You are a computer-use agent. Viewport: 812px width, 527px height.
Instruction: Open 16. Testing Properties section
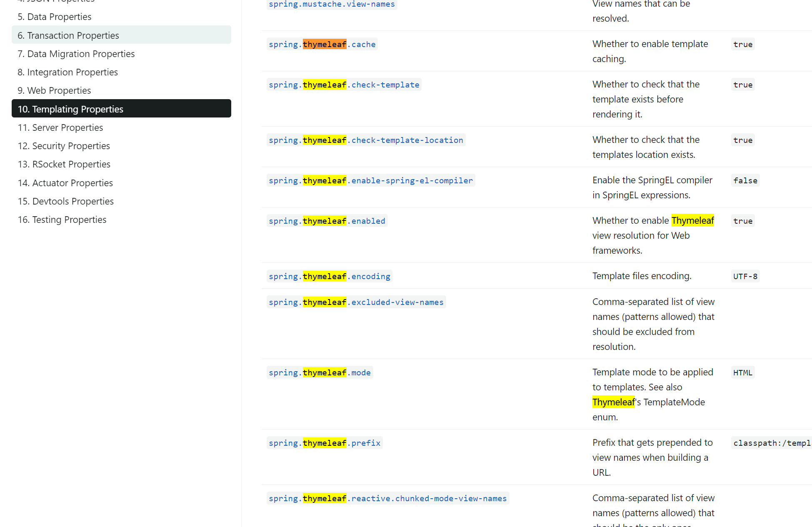coord(62,220)
